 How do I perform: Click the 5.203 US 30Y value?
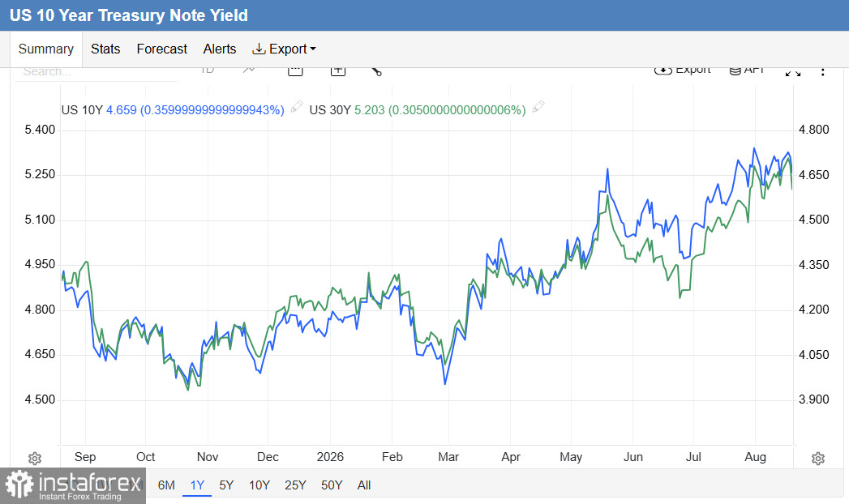coord(369,110)
